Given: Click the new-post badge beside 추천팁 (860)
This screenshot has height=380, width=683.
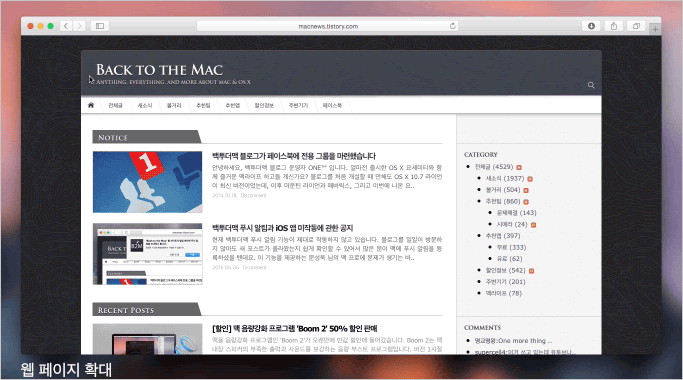Looking at the screenshot, I should click(x=526, y=202).
